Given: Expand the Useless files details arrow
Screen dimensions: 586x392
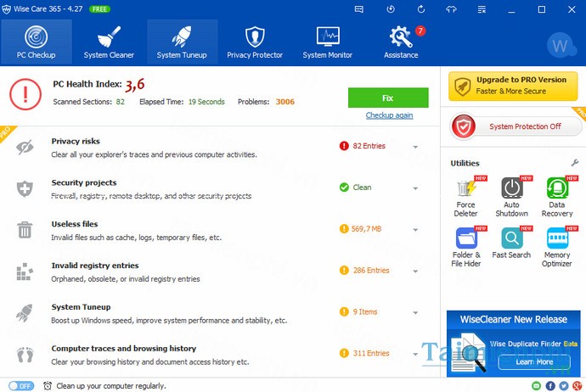Looking at the screenshot, I should pos(415,229).
